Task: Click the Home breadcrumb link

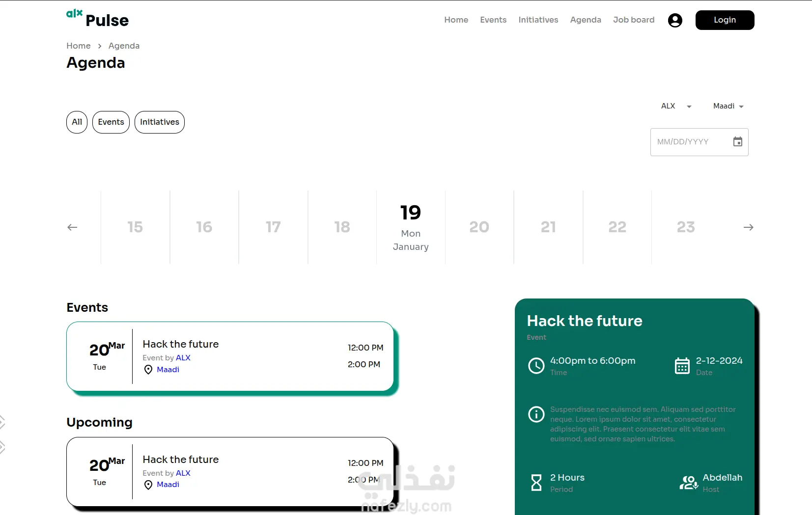Action: click(x=79, y=46)
